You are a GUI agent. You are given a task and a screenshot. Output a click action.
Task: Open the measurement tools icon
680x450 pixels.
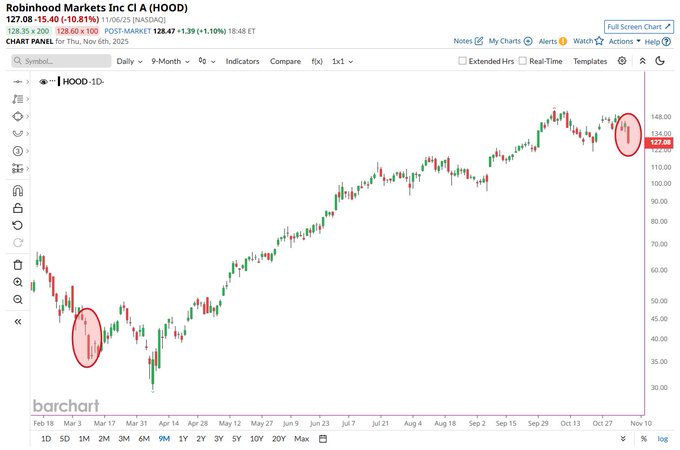17,168
